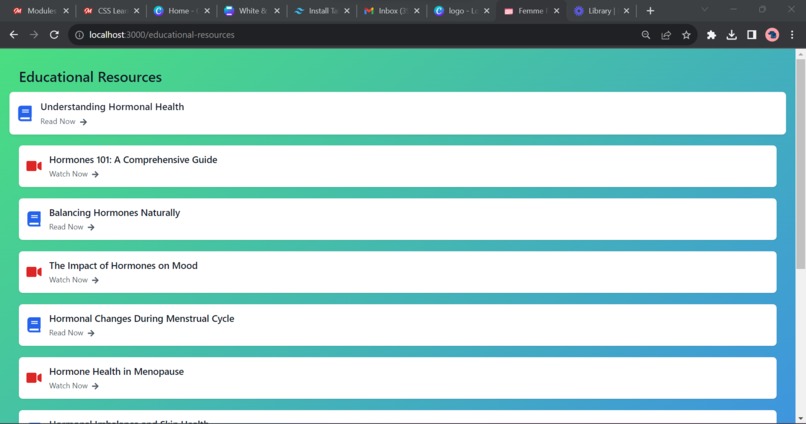Click the vertical scrollbar thumb
Image resolution: width=806 pixels, height=424 pixels.
(800, 163)
